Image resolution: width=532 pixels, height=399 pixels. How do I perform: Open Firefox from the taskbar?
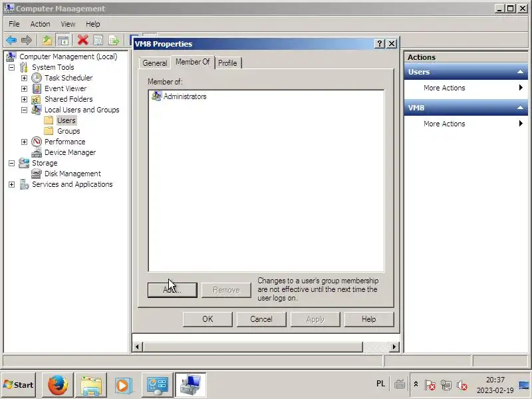click(x=57, y=385)
